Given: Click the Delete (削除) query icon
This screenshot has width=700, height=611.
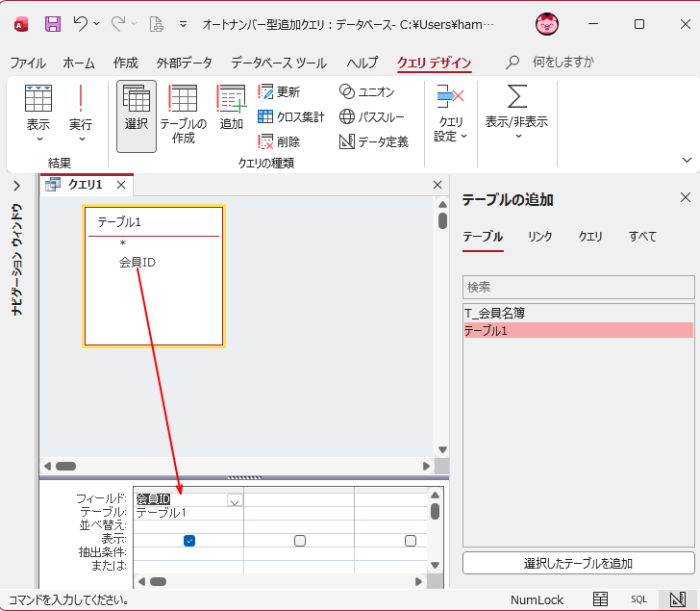Looking at the screenshot, I should point(279,141).
